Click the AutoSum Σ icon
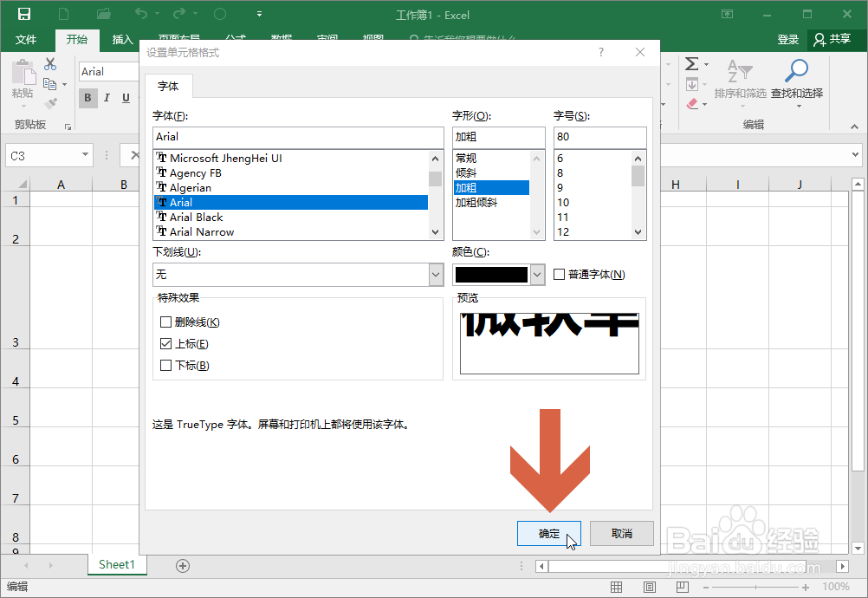Viewport: 868px width, 598px height. (x=693, y=62)
